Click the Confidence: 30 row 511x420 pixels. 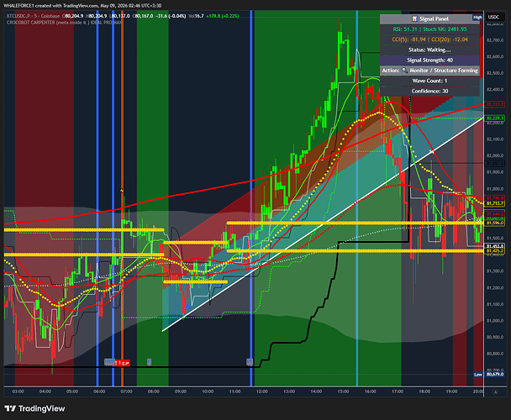429,92
